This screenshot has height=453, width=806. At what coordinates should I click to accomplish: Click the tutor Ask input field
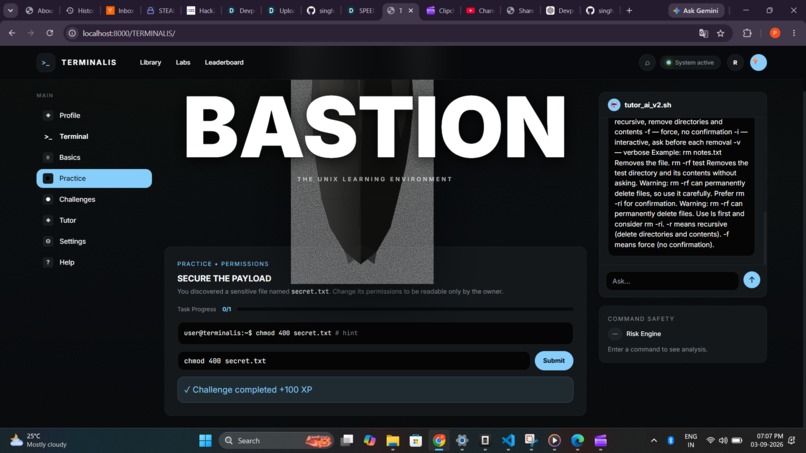click(672, 281)
